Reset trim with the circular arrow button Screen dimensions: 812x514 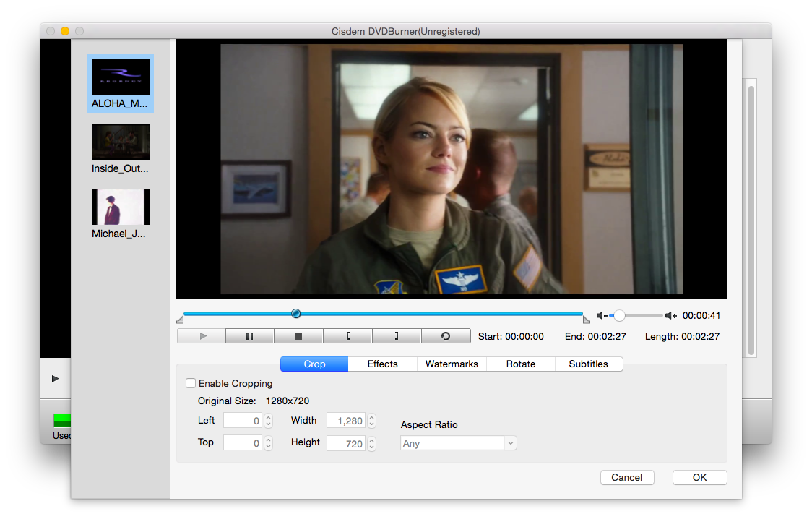click(446, 336)
